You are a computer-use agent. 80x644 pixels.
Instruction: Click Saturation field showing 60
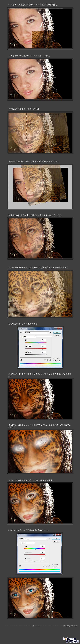pyautogui.click(x=44, y=346)
